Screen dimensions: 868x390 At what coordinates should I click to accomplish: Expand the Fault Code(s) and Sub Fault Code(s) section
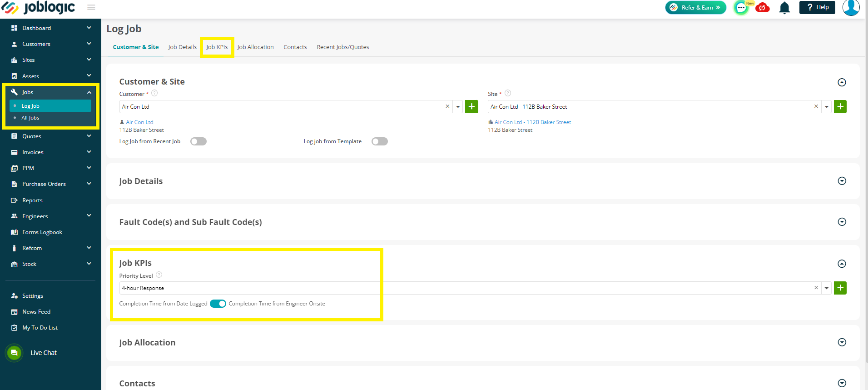pos(842,222)
